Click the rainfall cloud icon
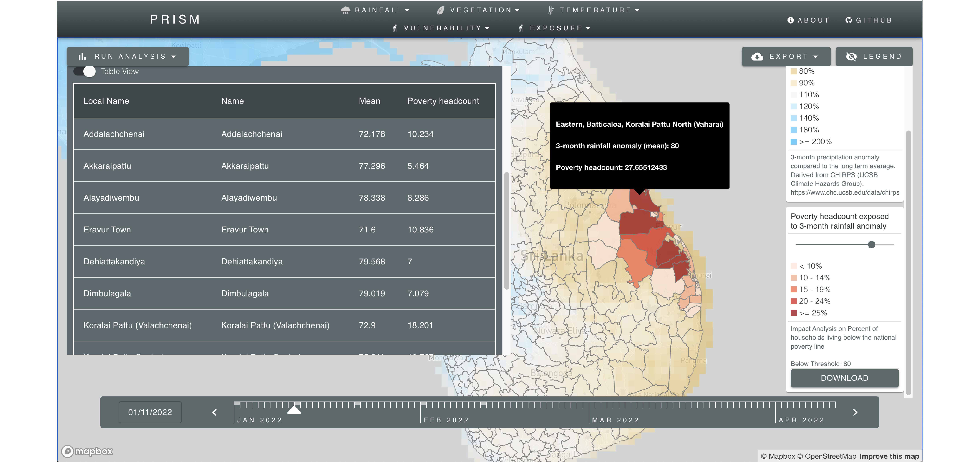Screen dimensions: 980x462 pyautogui.click(x=345, y=10)
